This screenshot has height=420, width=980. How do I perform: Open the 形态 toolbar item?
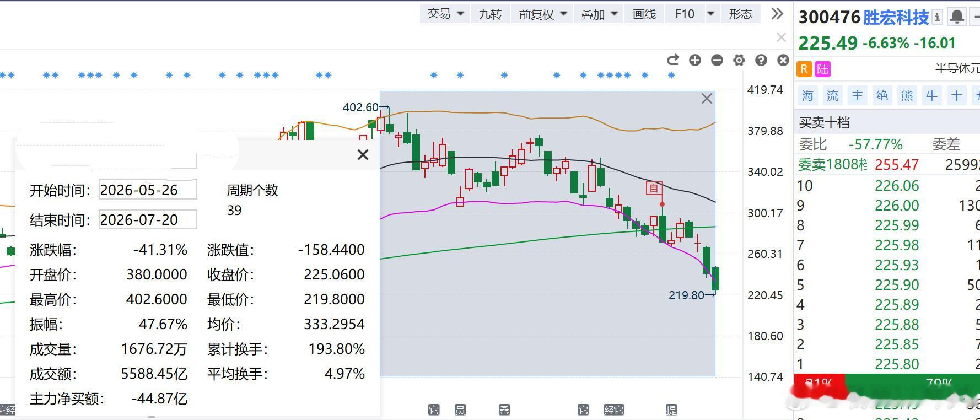click(x=740, y=14)
